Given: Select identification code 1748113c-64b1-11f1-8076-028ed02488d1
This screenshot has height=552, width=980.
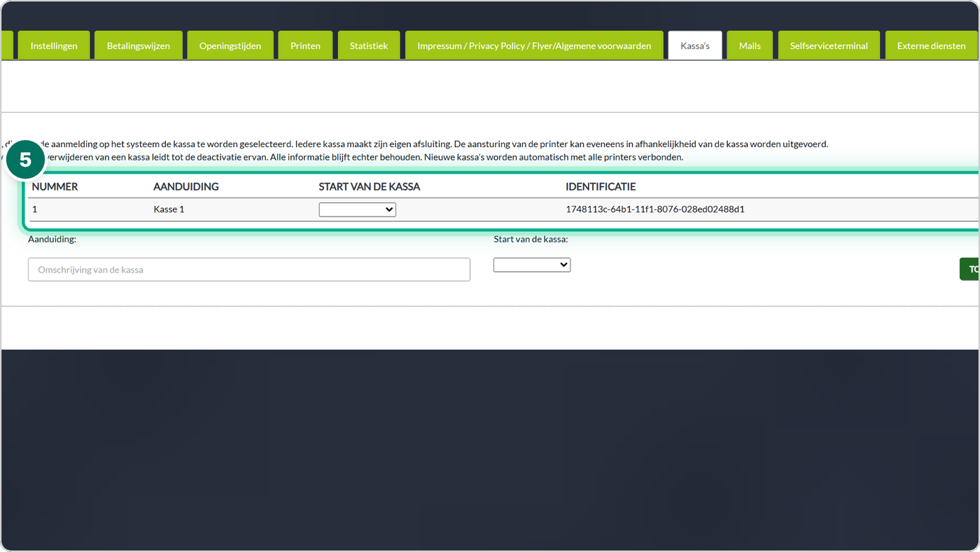Looking at the screenshot, I should (x=655, y=209).
